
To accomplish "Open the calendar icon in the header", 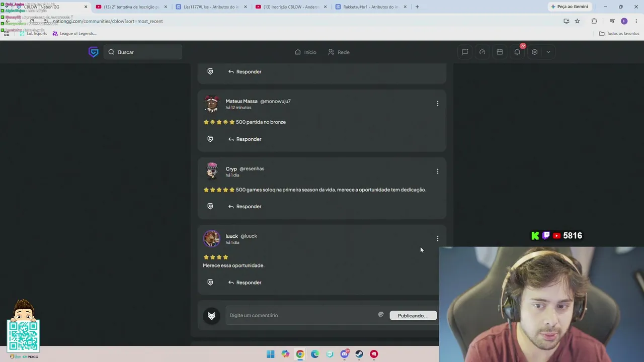I will (x=500, y=52).
